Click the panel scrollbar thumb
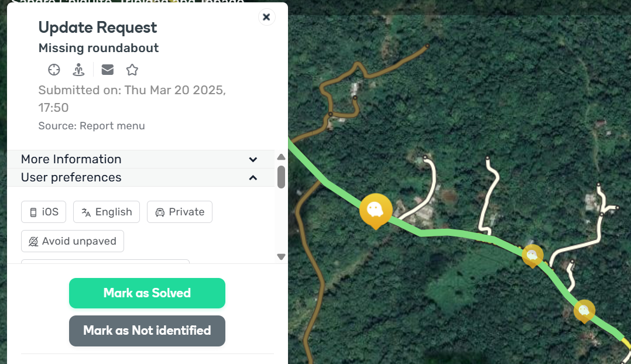This screenshot has height=364, width=631. [281, 177]
